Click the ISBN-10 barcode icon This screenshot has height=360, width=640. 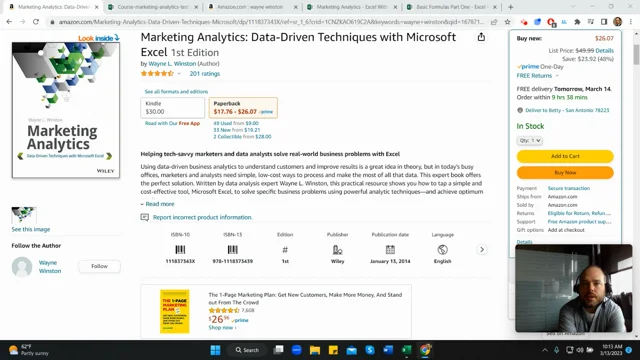pyautogui.click(x=180, y=250)
